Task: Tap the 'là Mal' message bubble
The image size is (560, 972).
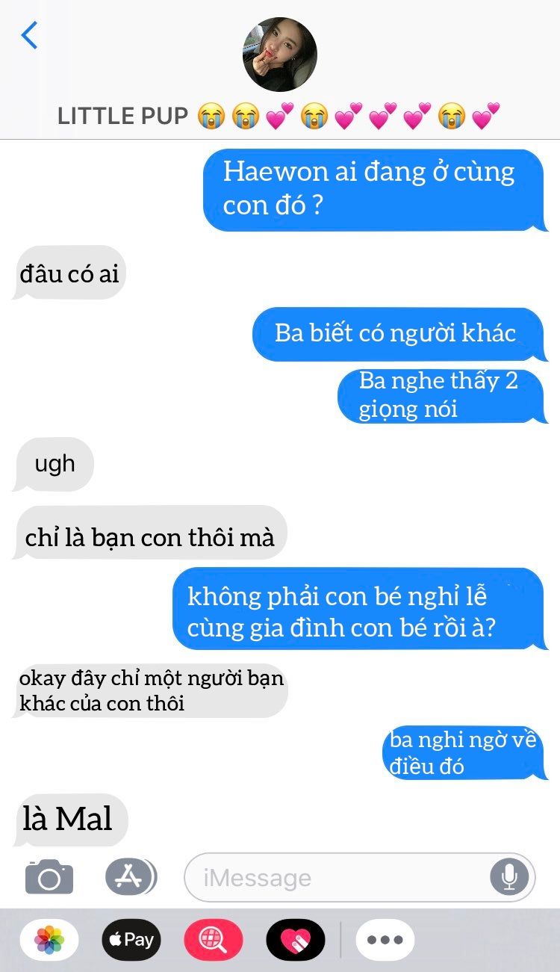Action: tap(70, 820)
